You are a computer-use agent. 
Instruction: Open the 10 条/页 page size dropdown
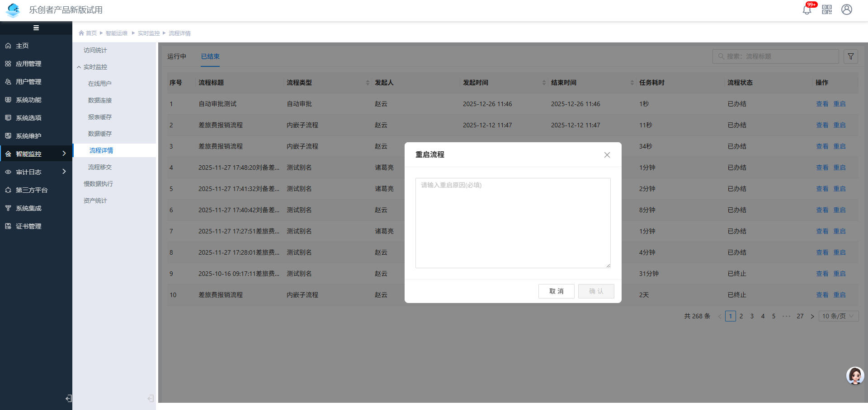tap(838, 316)
